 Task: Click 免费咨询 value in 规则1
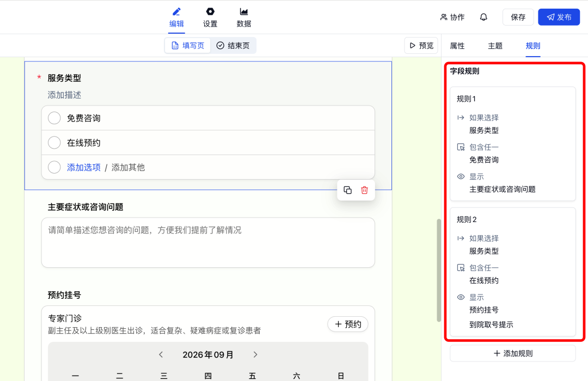[484, 160]
